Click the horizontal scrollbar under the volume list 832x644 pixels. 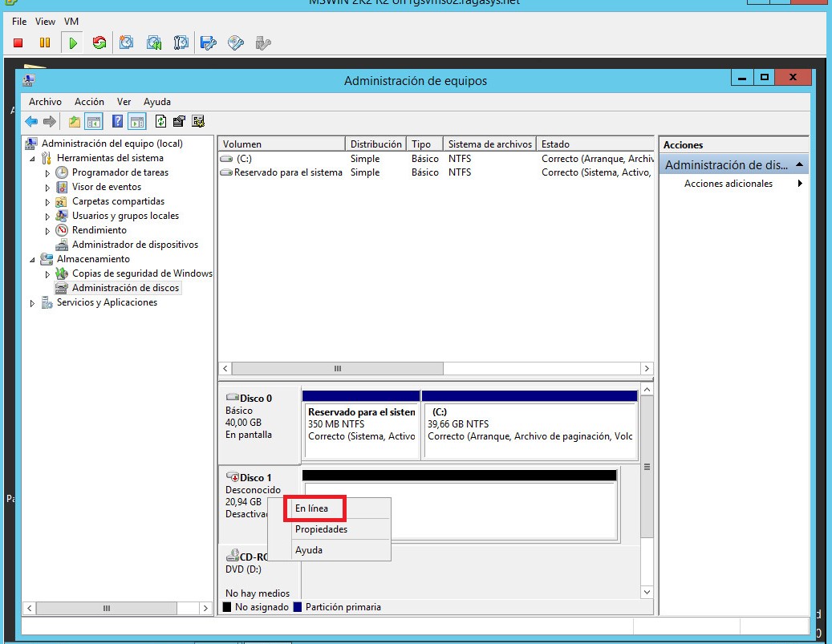pos(335,368)
